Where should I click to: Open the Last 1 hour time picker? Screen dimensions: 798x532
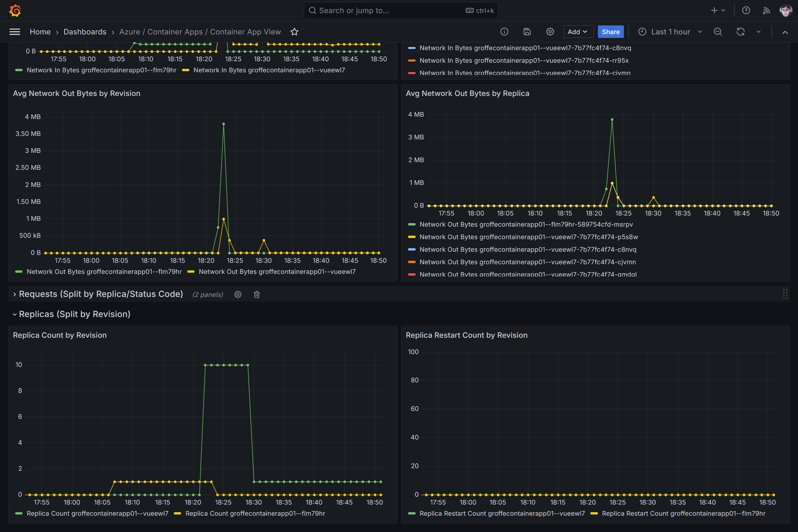[x=670, y=32]
